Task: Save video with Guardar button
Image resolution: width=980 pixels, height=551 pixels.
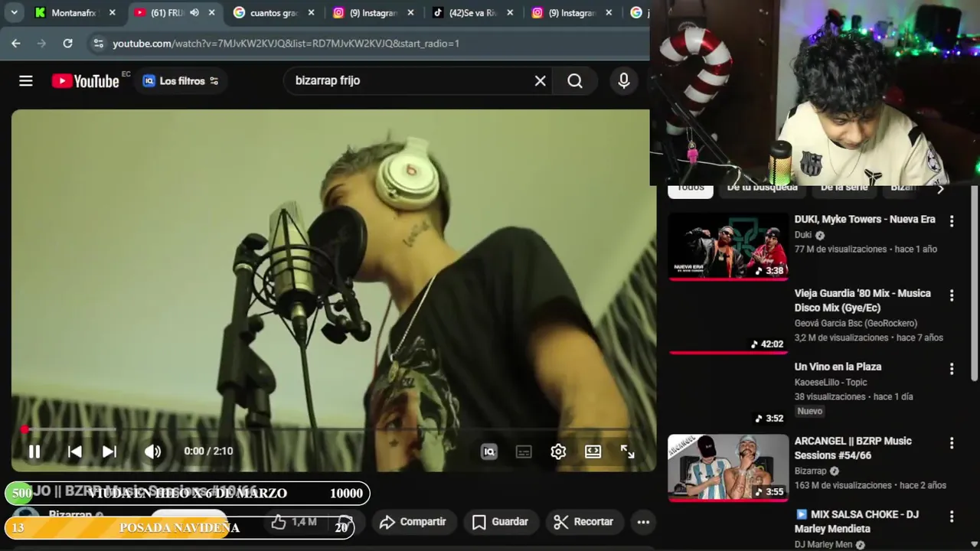Action: [x=500, y=522]
